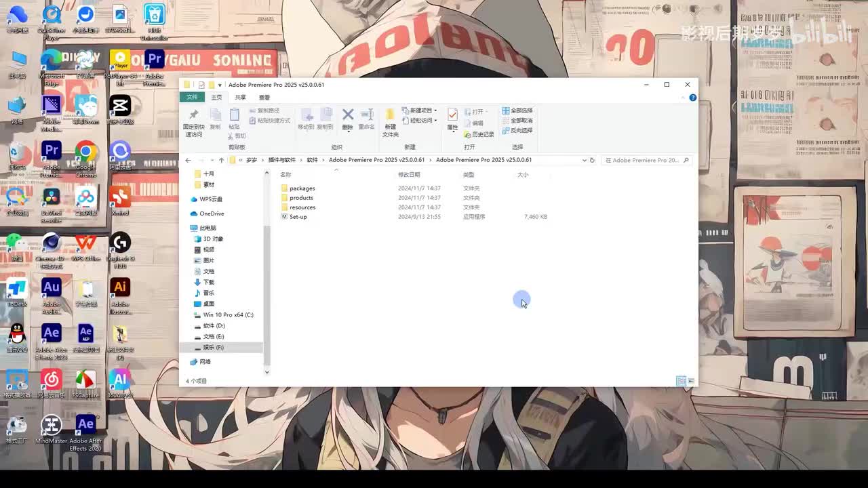Click the Move to (移动到) ribbon icon
The width and height of the screenshot is (868, 488).
pyautogui.click(x=306, y=119)
